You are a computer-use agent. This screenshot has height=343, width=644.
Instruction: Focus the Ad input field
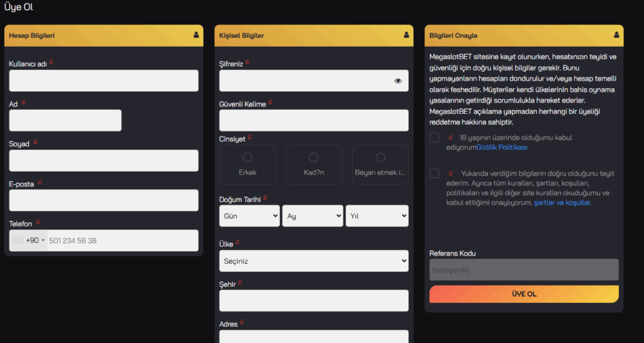tap(65, 120)
